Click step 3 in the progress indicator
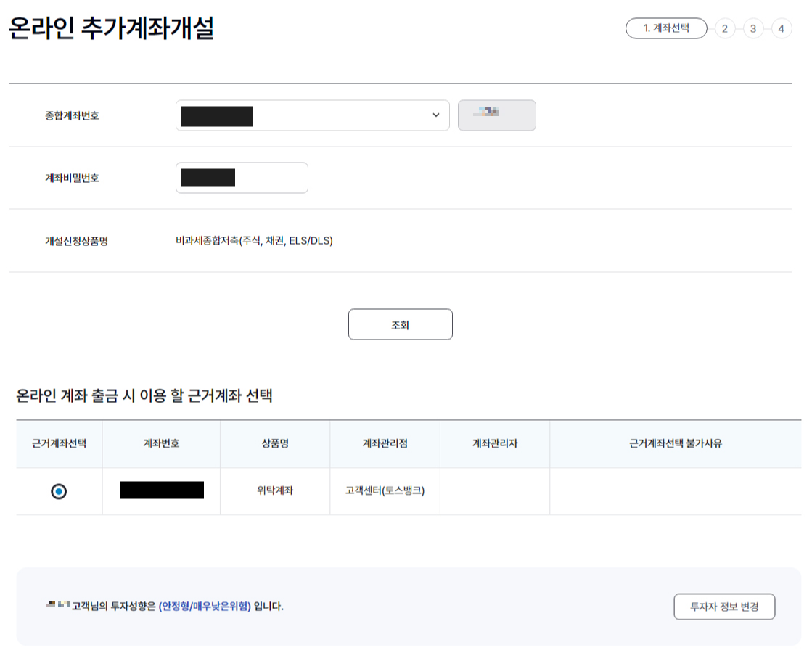The image size is (812, 653). 752,29
